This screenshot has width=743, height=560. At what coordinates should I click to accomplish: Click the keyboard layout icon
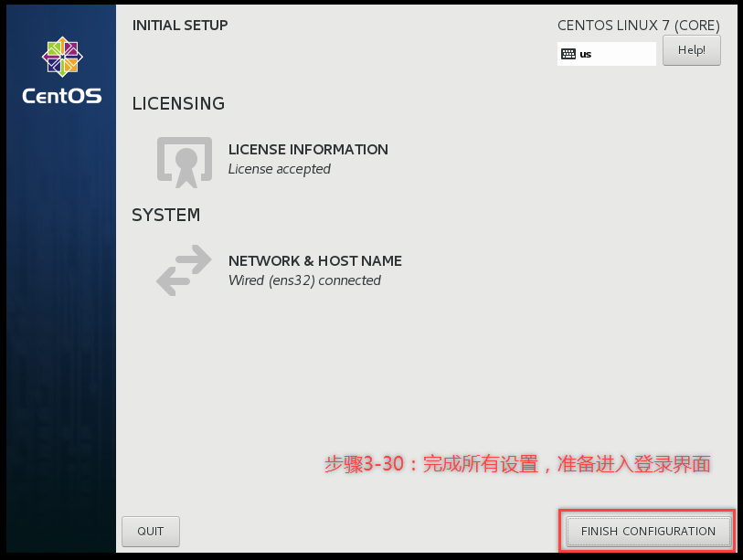pos(568,54)
